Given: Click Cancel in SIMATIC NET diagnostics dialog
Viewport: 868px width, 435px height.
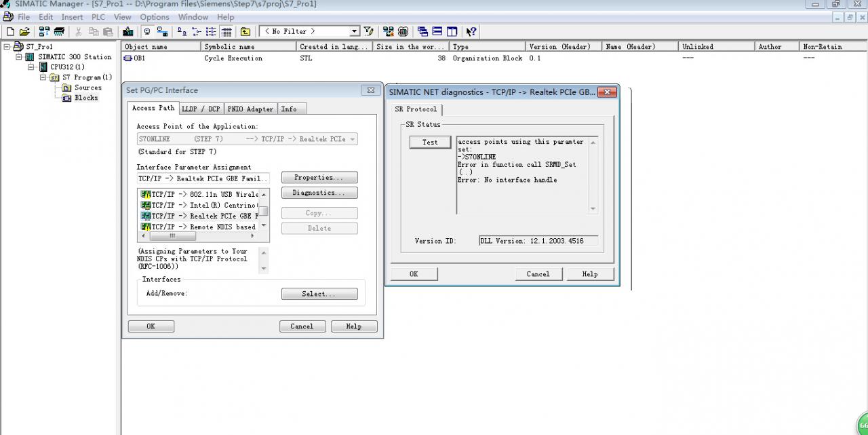Looking at the screenshot, I should coord(538,274).
